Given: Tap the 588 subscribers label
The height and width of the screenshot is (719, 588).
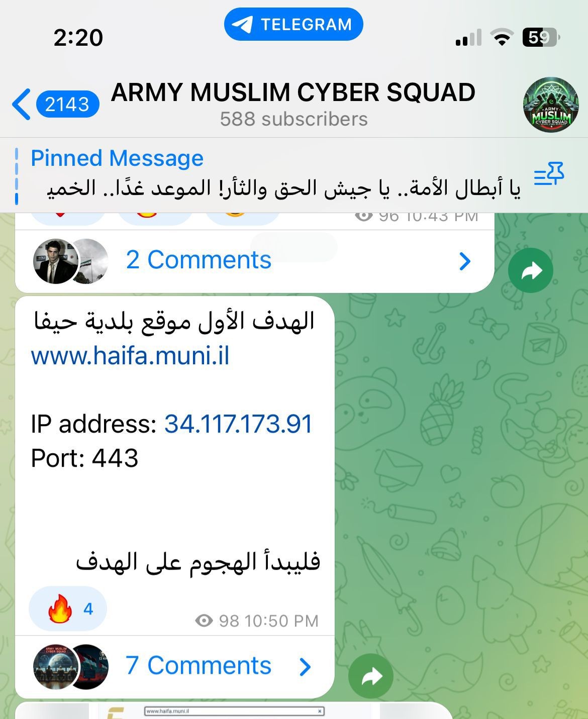Looking at the screenshot, I should [293, 119].
